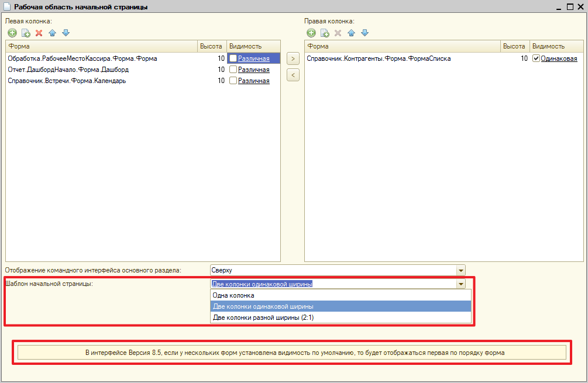Click the 'Левая колонка:' label
Image resolution: width=588 pixels, height=383 pixels.
29,22
